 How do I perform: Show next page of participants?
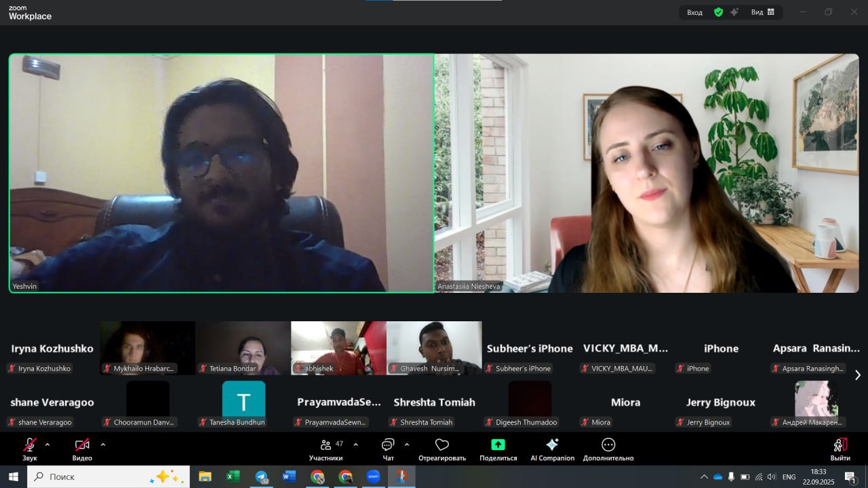point(857,375)
